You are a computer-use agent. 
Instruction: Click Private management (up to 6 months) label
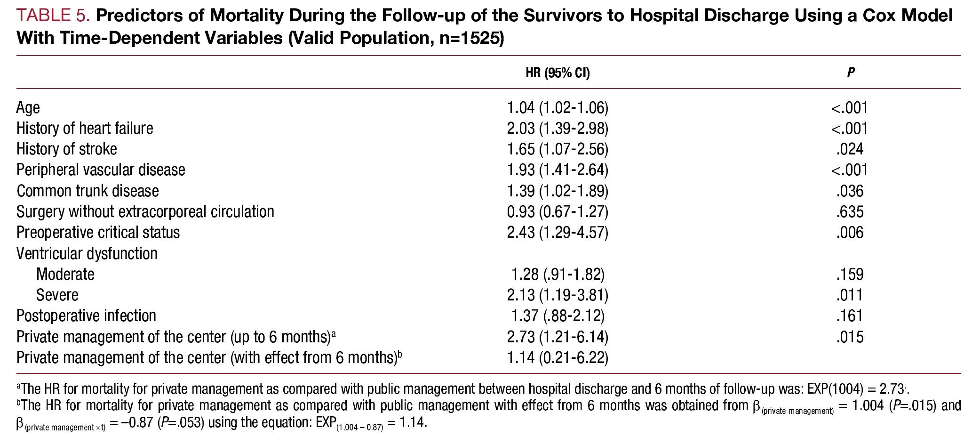(x=176, y=337)
